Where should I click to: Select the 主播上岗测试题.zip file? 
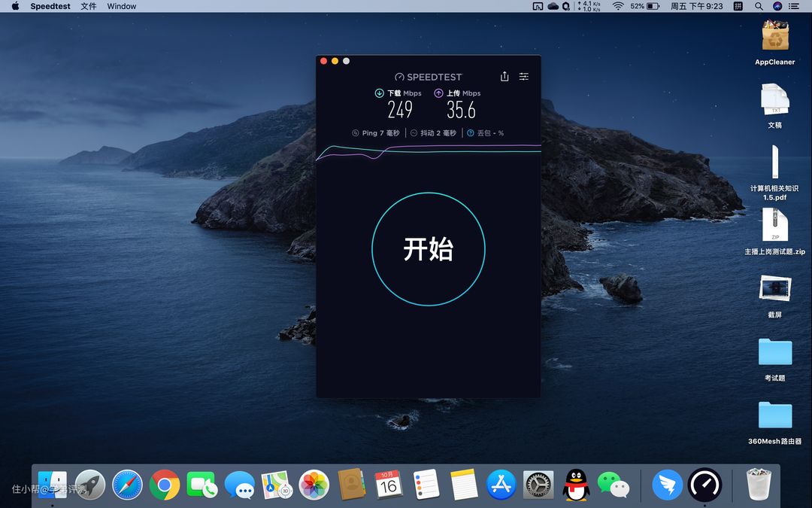(x=775, y=226)
